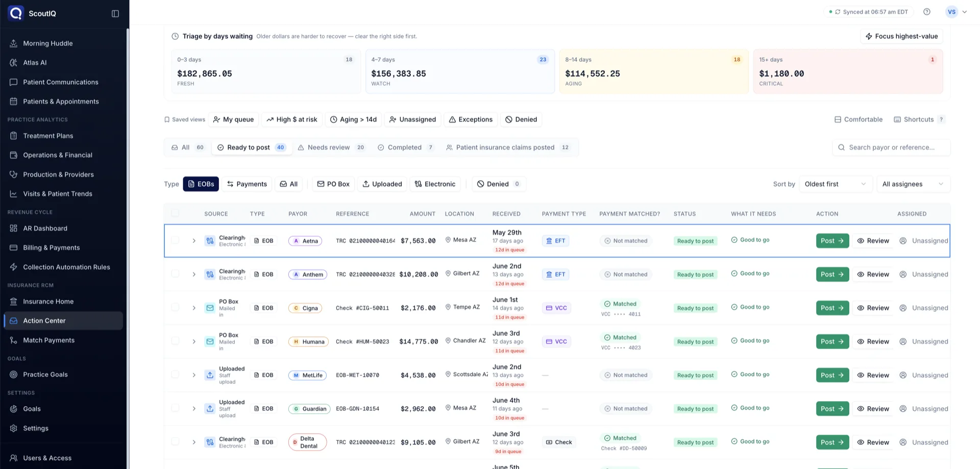Click the ScoutIQ logo
The image size is (980, 469).
16,13
